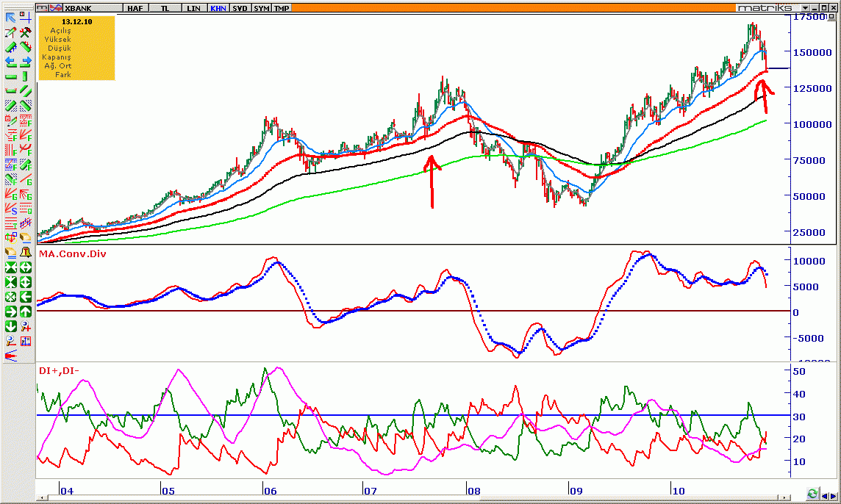The image size is (841, 504).
Task: Select the arrow pointer tool
Action: 11,18
